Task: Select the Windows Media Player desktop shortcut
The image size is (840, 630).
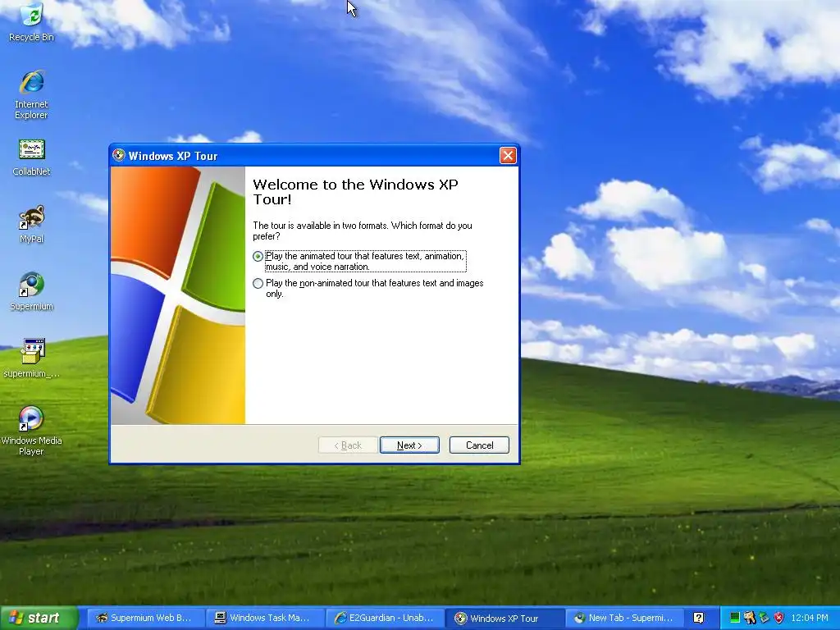Action: coord(32,431)
